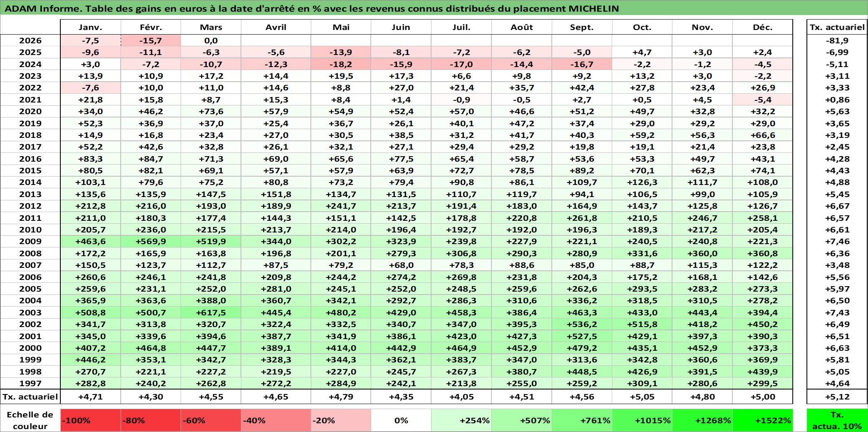Click the 'Echelle de couleur' label
The width and height of the screenshot is (868, 432).
point(30,420)
